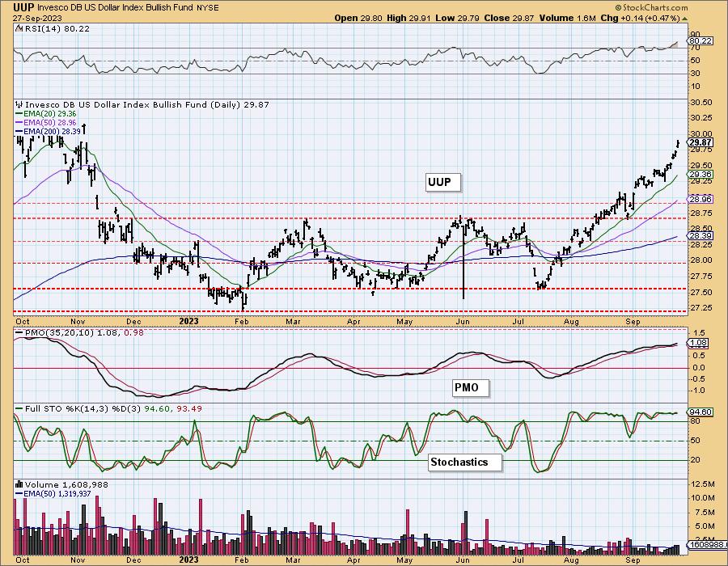Click the 27.25 price axis label
Image resolution: width=728 pixels, height=566 pixels.
pos(701,307)
